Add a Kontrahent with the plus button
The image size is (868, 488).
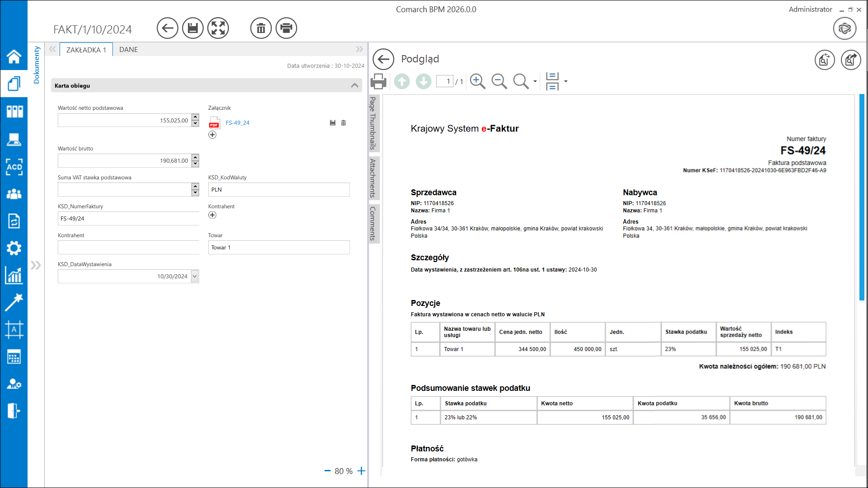(212, 215)
